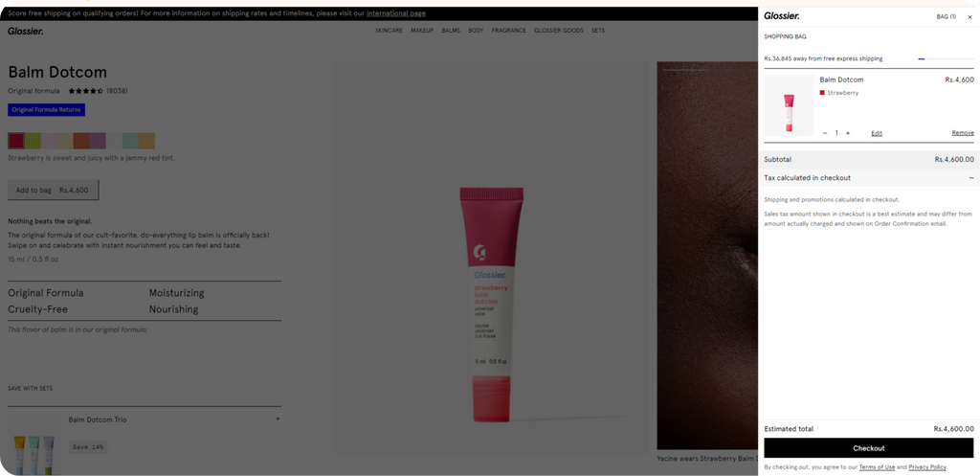The image size is (980, 476).
Task: Click the Glossier logo in bag panel
Action: (781, 16)
